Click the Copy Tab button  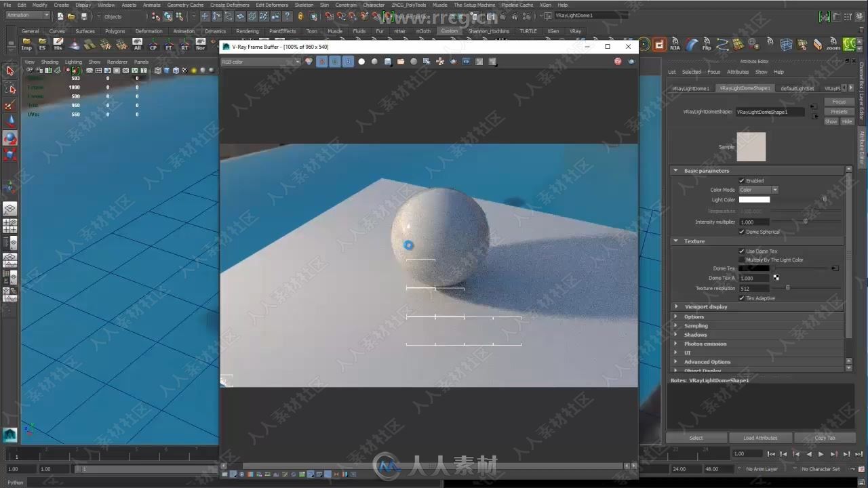click(825, 438)
